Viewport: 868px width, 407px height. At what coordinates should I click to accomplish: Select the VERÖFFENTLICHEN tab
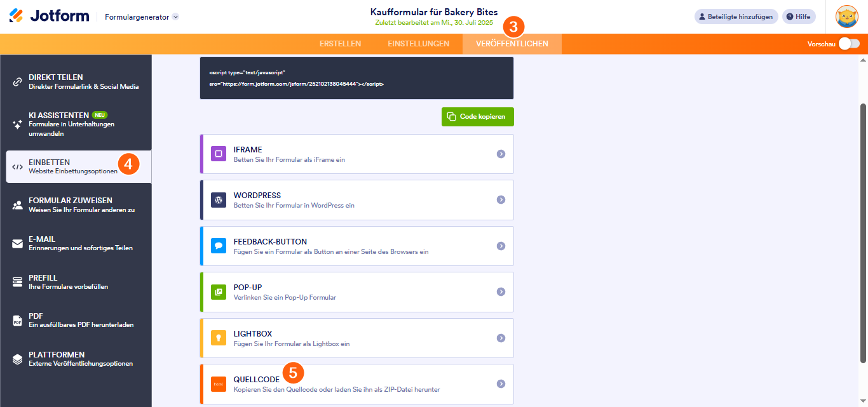pos(512,44)
